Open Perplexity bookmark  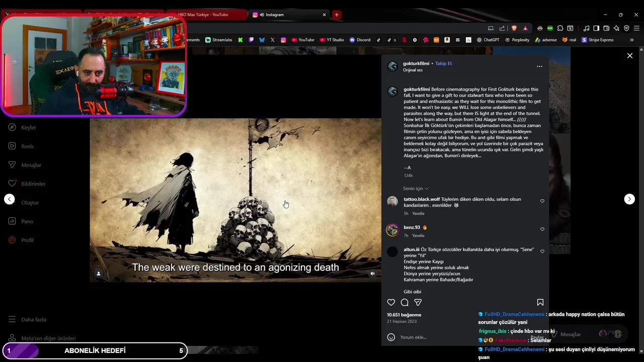click(517, 40)
